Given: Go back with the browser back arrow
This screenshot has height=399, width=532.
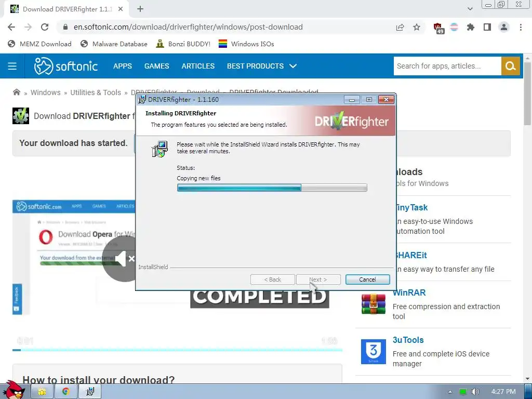Looking at the screenshot, I should tap(11, 27).
